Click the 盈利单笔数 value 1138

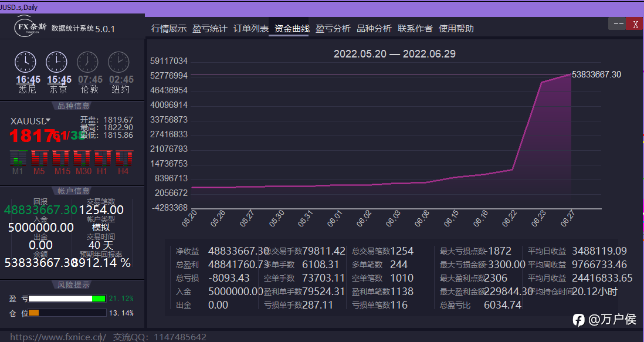coord(402,292)
